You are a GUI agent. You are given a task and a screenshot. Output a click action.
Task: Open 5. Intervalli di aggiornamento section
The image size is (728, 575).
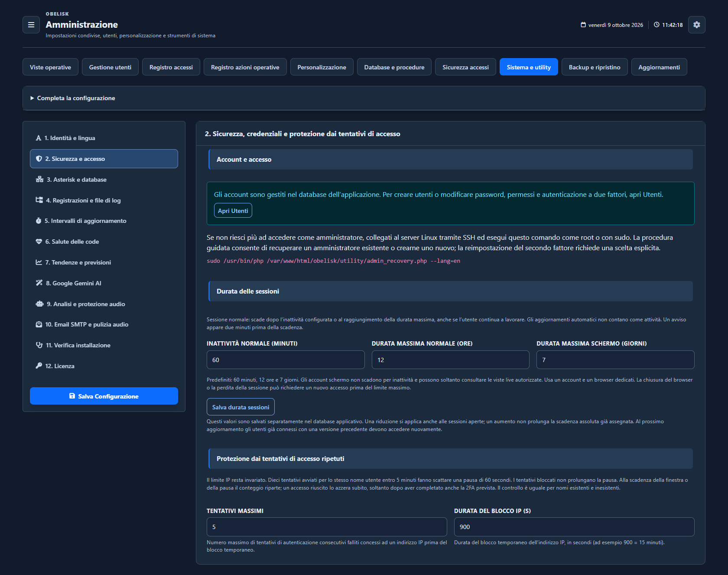point(104,221)
